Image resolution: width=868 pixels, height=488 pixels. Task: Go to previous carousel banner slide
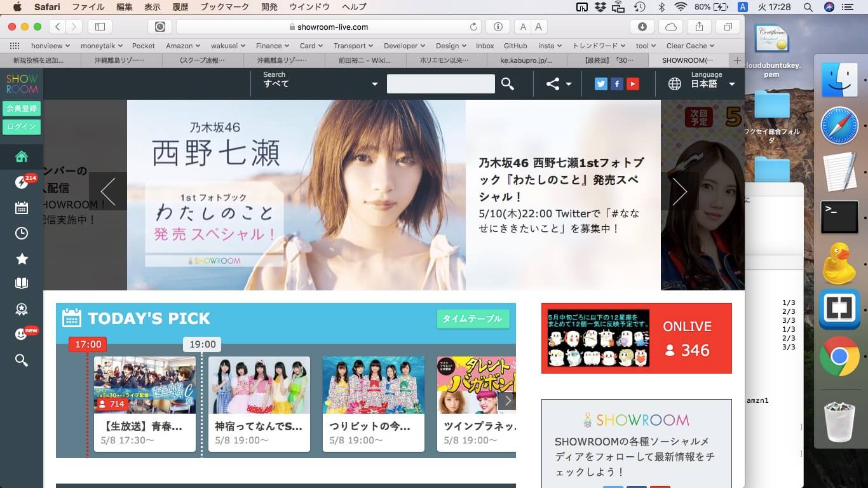tap(108, 191)
